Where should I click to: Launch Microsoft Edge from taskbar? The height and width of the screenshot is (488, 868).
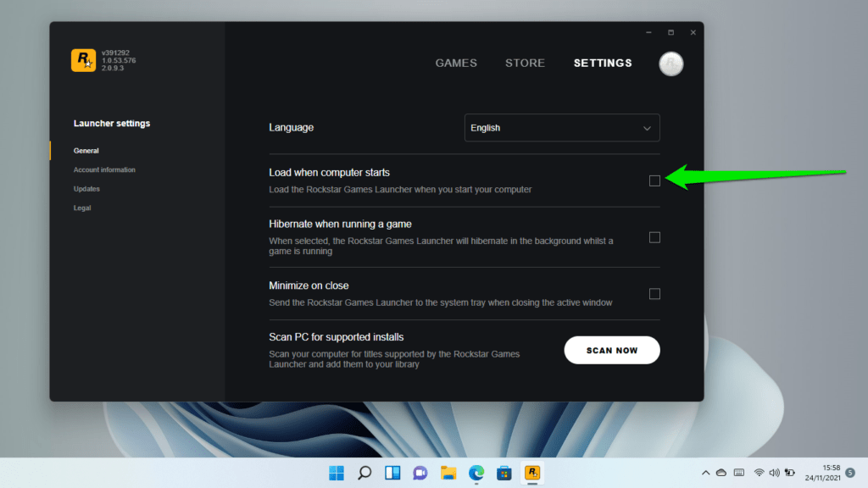coord(476,473)
